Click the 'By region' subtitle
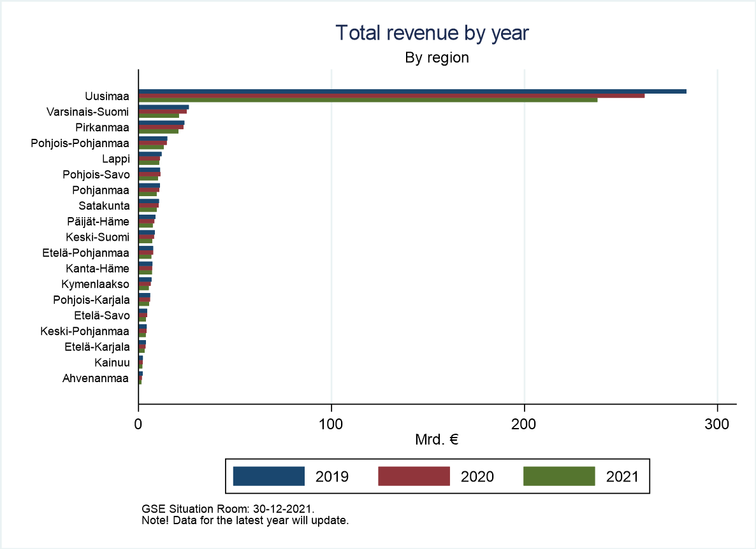756x549 pixels. pos(437,58)
